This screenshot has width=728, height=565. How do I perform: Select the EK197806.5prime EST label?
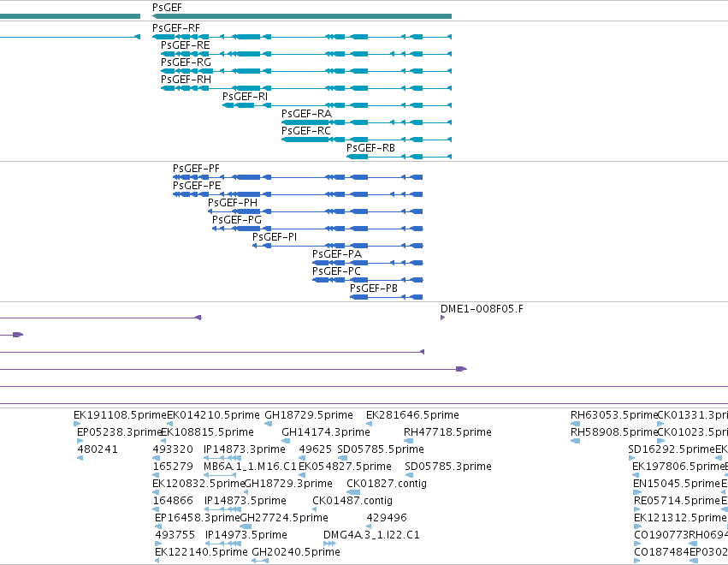(x=678, y=466)
